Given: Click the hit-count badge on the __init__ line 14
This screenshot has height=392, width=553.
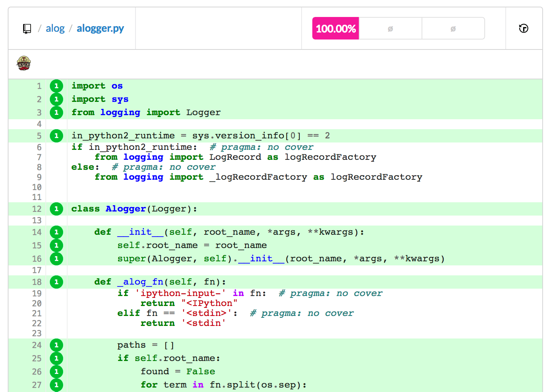Looking at the screenshot, I should [56, 232].
